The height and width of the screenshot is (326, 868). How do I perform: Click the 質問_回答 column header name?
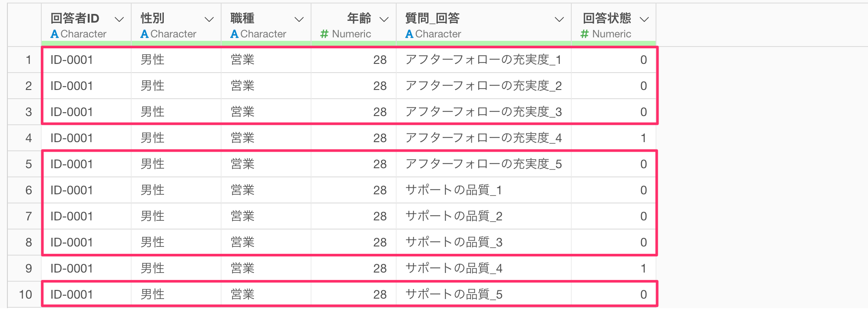click(x=432, y=18)
